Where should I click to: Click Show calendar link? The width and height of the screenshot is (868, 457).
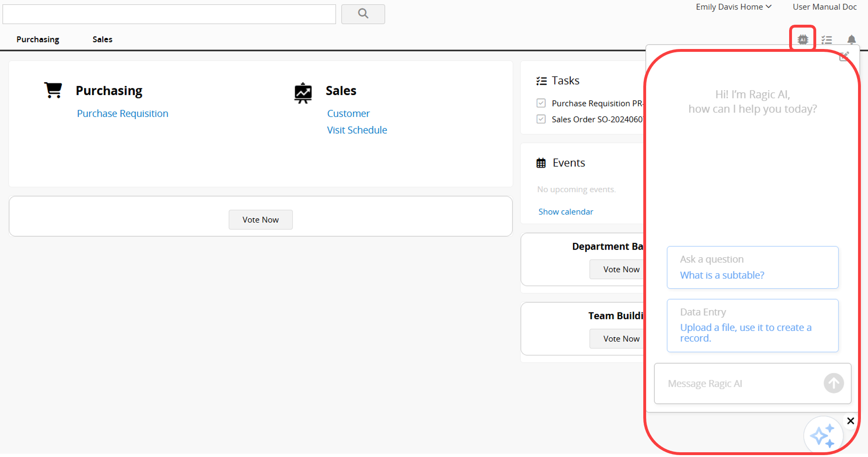pos(566,212)
